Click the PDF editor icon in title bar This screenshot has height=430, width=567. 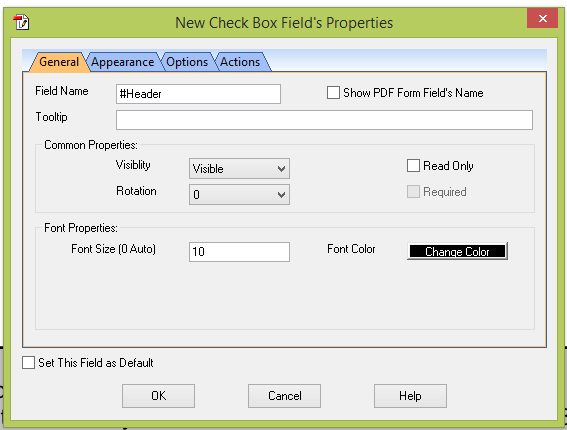coord(21,22)
